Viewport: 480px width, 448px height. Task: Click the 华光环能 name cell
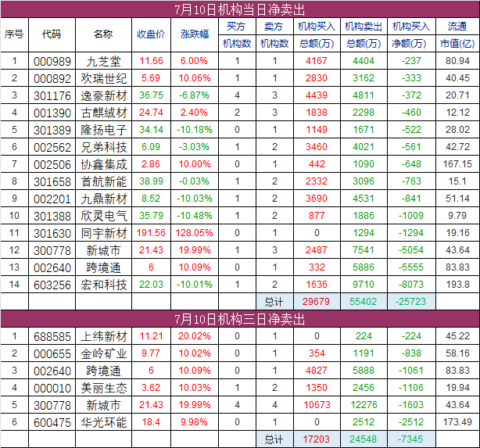click(x=104, y=422)
